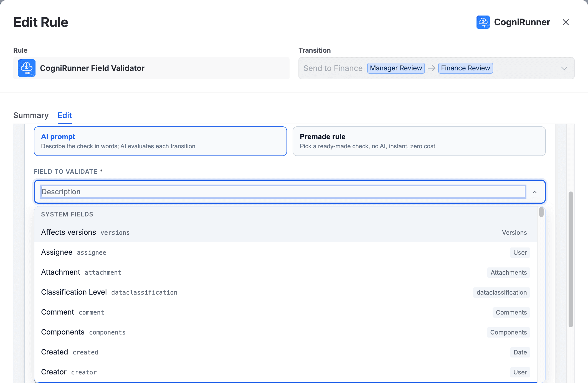Select the Created field option

click(285, 352)
